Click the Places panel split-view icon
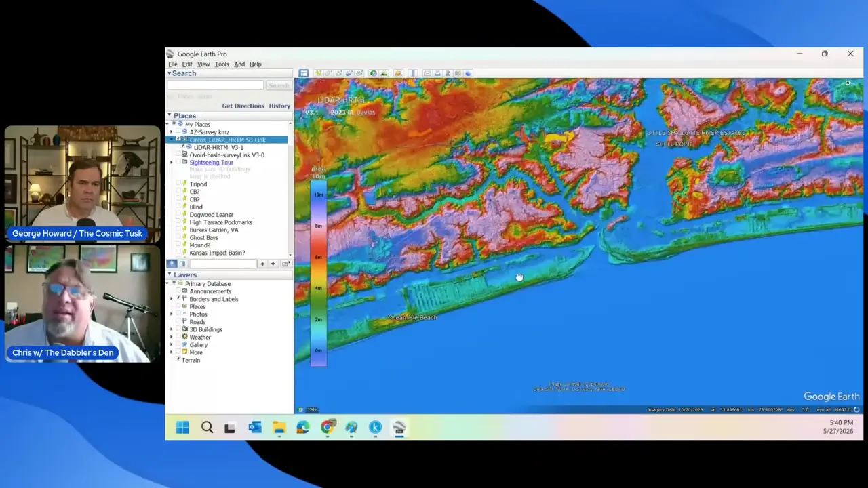 pos(182,264)
